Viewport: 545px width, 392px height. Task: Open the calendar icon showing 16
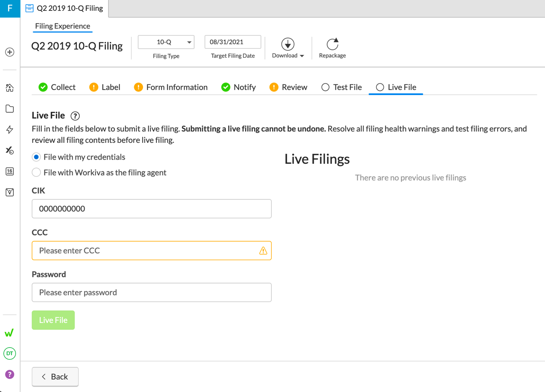10,171
